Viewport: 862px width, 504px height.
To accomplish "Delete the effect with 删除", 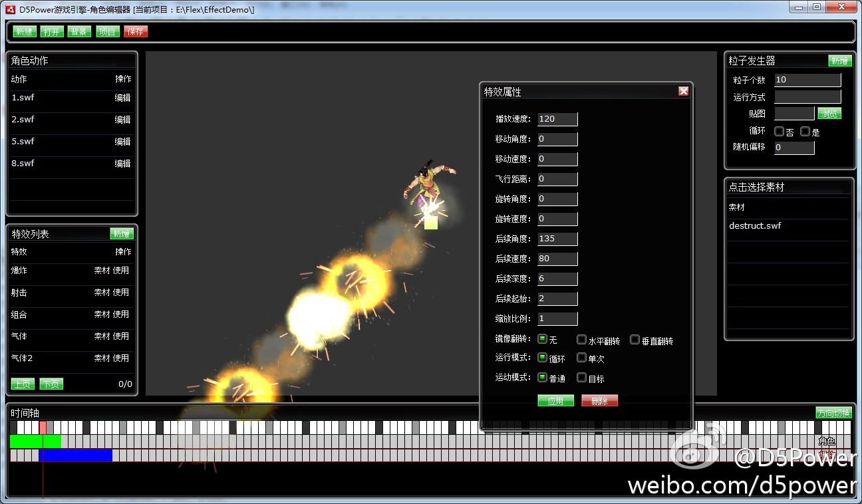I will (x=599, y=401).
